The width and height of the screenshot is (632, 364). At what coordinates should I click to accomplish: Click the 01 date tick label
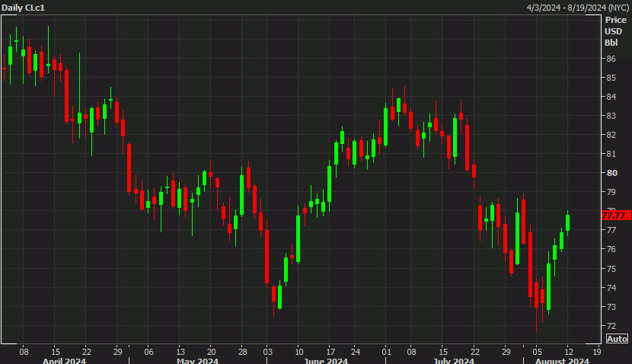(386, 352)
